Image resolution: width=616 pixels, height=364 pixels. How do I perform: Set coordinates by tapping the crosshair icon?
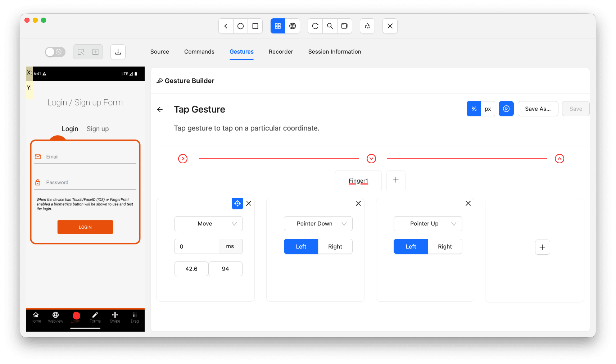(x=237, y=203)
